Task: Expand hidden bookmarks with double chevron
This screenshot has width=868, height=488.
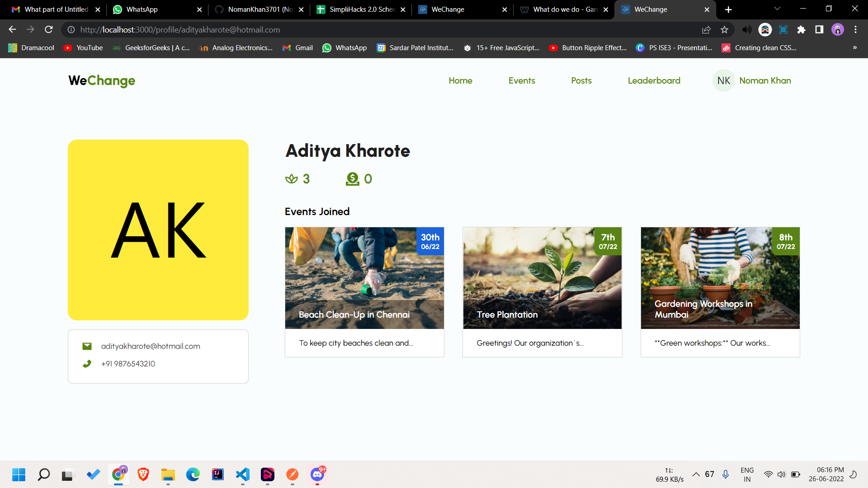Action: [x=854, y=47]
